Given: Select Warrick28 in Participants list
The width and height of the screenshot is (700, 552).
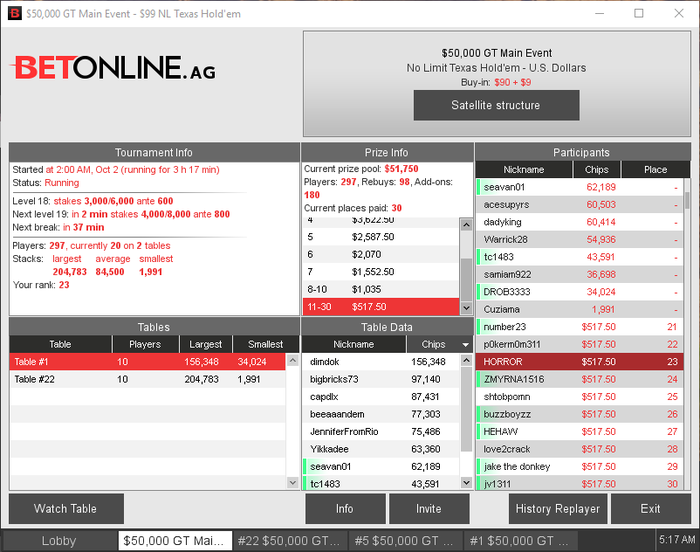Looking at the screenshot, I should (579, 239).
